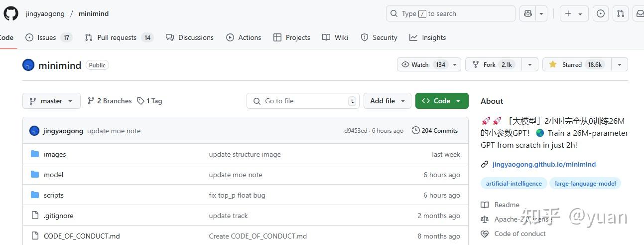Image resolution: width=644 pixels, height=245 pixels.
Task: Switch to the Discussions tab
Action: pyautogui.click(x=190, y=37)
